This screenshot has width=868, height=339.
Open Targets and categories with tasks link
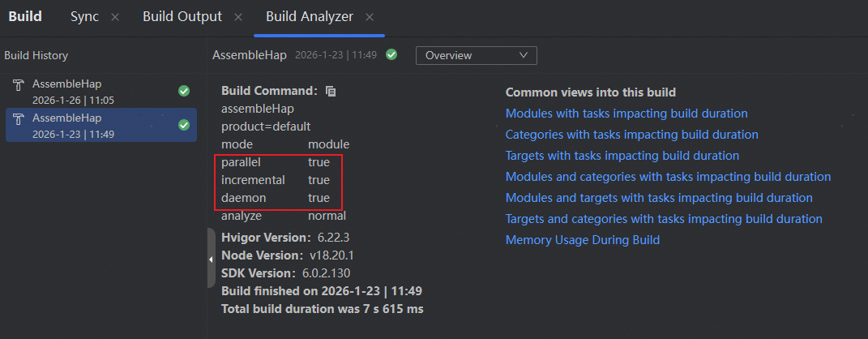pyautogui.click(x=664, y=219)
